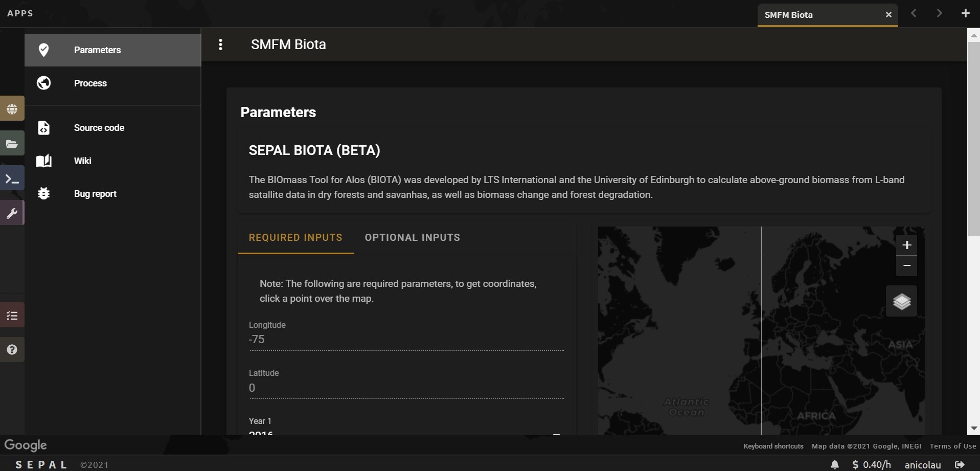Open Keyboard shortcuts link on map
The image size is (980, 471).
tap(773, 446)
